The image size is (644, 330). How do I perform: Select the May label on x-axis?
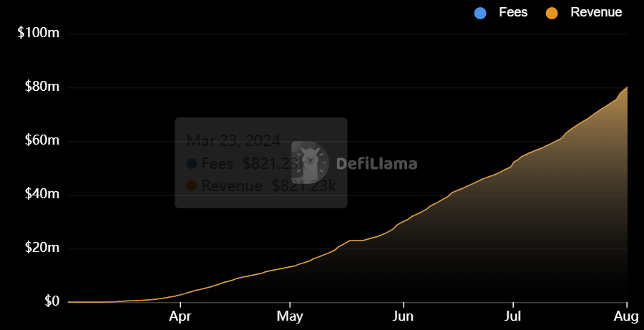coord(290,316)
